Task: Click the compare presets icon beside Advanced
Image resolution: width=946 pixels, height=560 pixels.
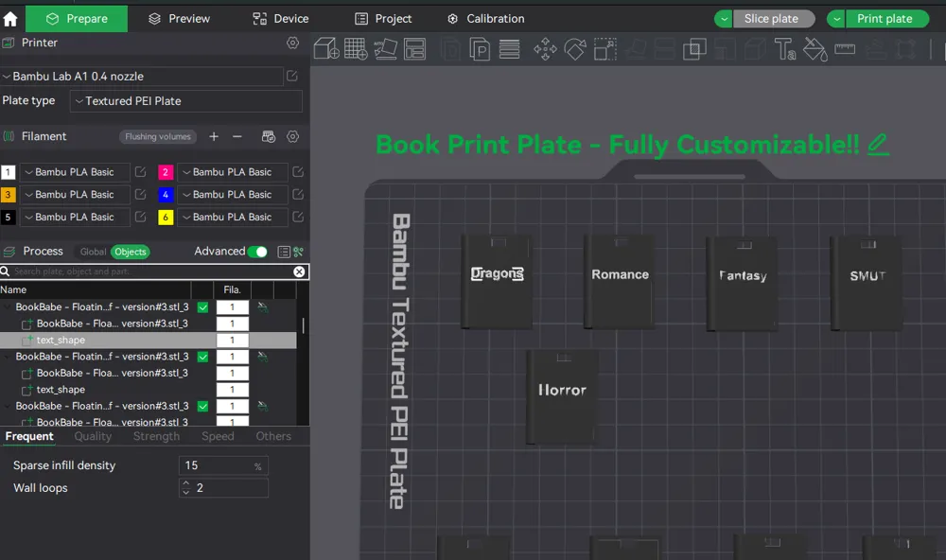Action: click(298, 252)
